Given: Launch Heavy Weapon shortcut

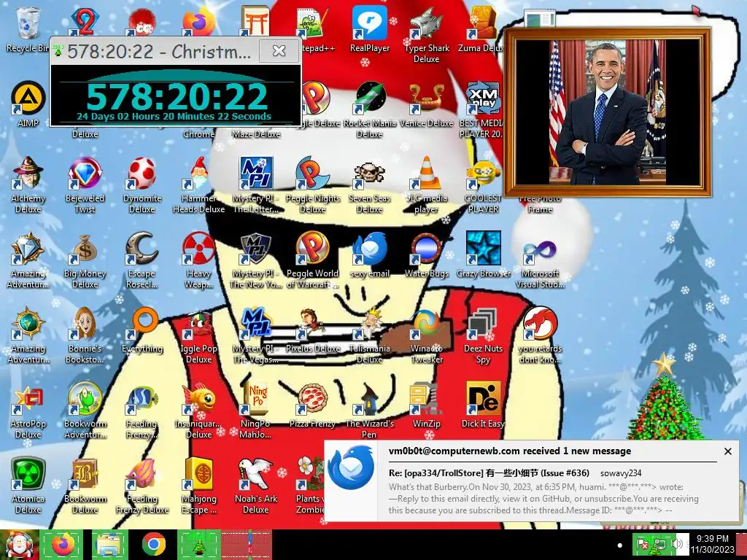Looking at the screenshot, I should [198, 248].
